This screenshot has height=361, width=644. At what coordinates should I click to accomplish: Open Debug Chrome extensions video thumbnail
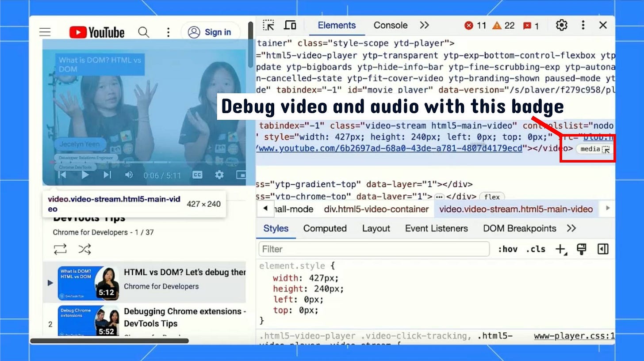click(88, 321)
